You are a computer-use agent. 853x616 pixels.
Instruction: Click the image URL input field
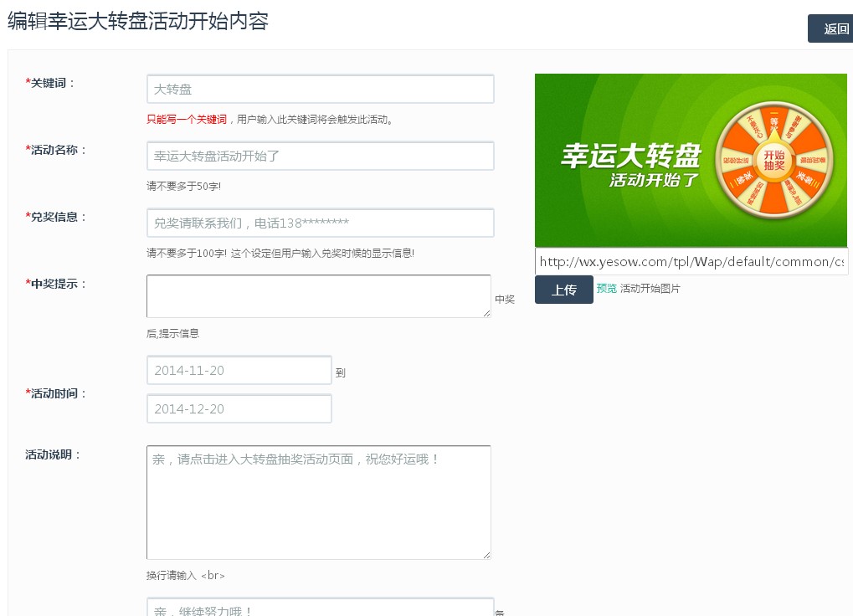691,261
